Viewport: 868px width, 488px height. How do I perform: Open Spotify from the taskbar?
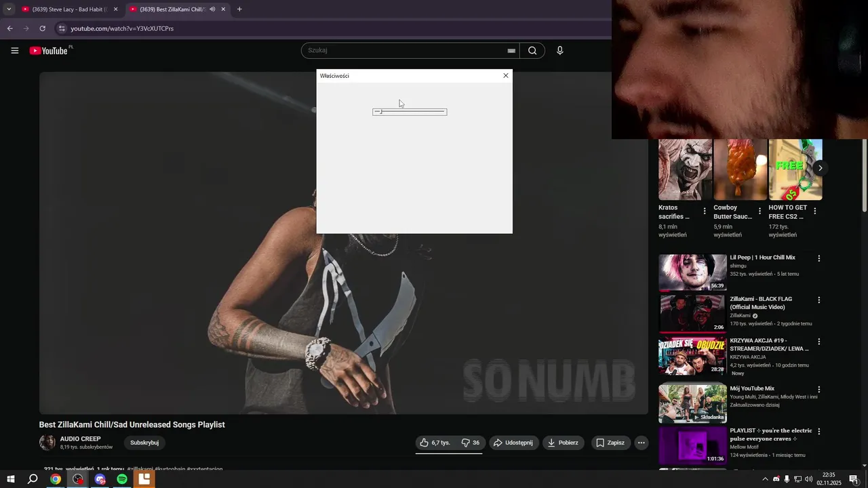(122, 479)
